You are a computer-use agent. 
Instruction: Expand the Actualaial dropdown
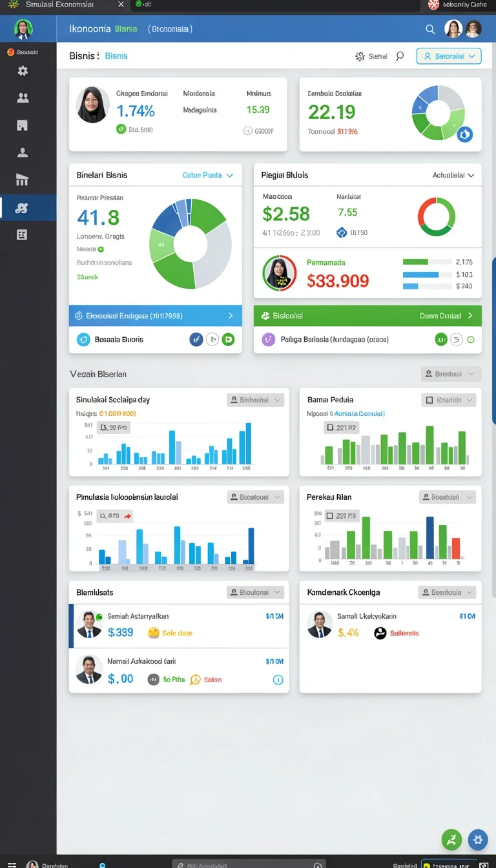(x=453, y=175)
